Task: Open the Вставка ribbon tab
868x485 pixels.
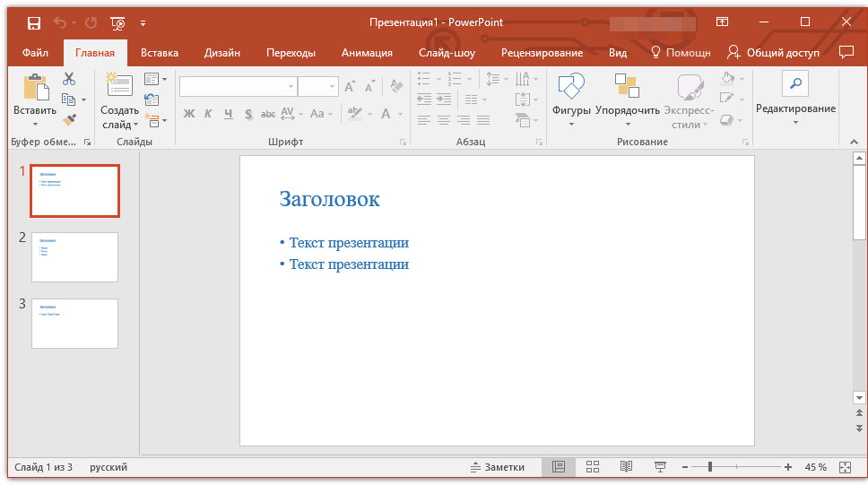Action: pos(160,53)
